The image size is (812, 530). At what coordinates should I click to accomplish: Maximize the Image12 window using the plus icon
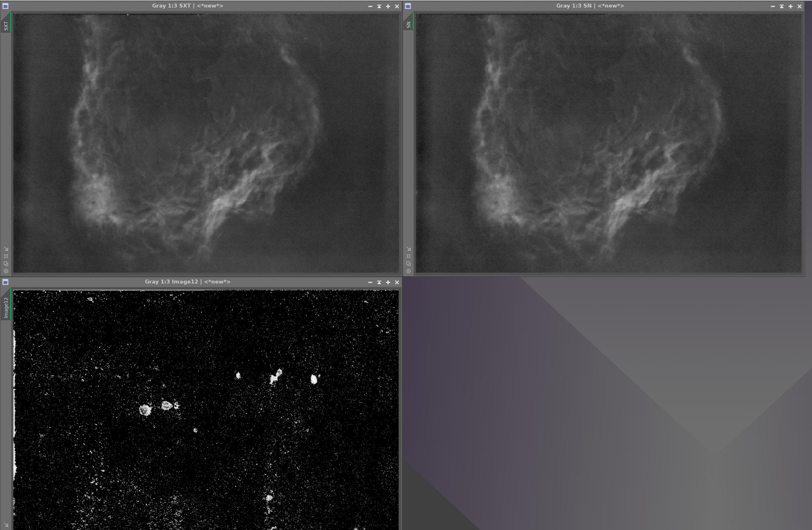click(x=388, y=282)
